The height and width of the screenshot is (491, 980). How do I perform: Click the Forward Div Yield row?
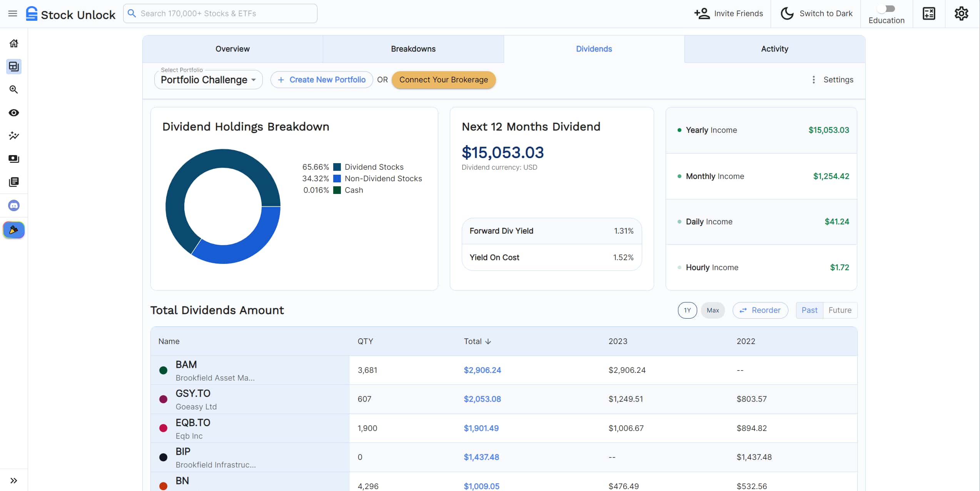pos(551,231)
